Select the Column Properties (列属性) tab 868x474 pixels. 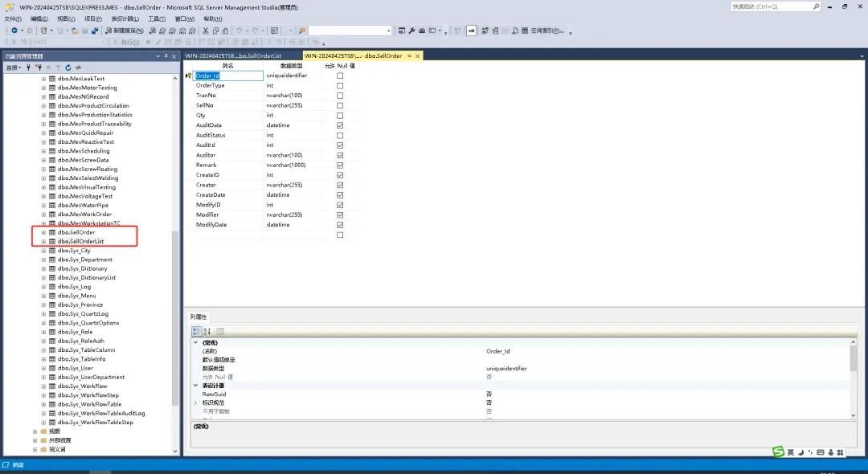pos(199,317)
